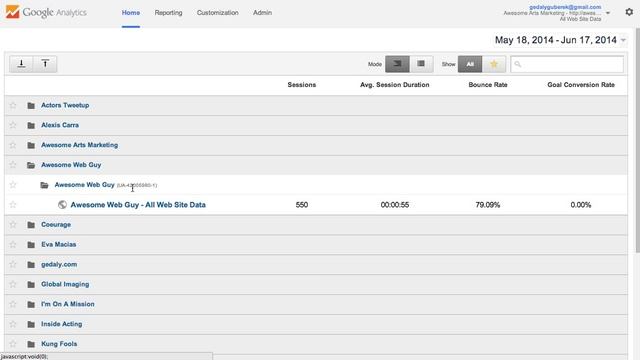Expand the Kung Fools folder icon
640x360 pixels.
pos(31,344)
